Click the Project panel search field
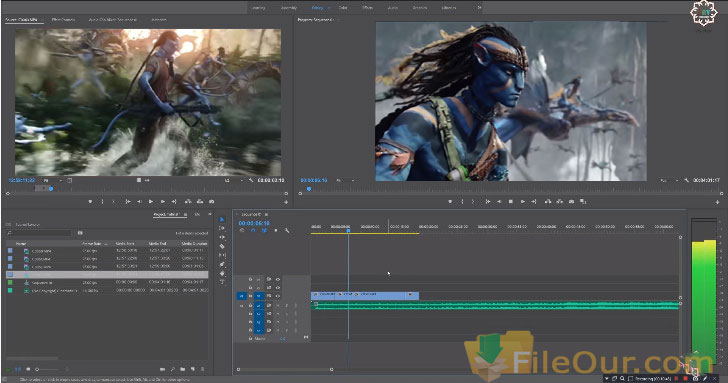The height and width of the screenshot is (383, 728). click(39, 233)
